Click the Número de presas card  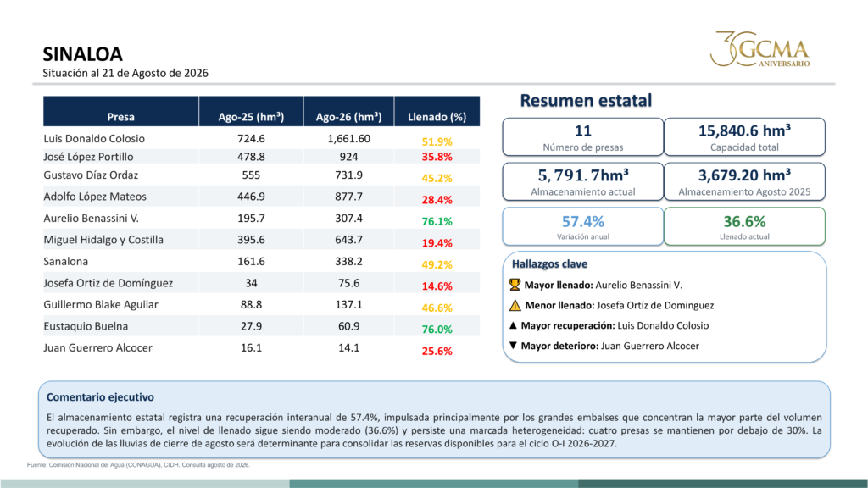(x=583, y=136)
